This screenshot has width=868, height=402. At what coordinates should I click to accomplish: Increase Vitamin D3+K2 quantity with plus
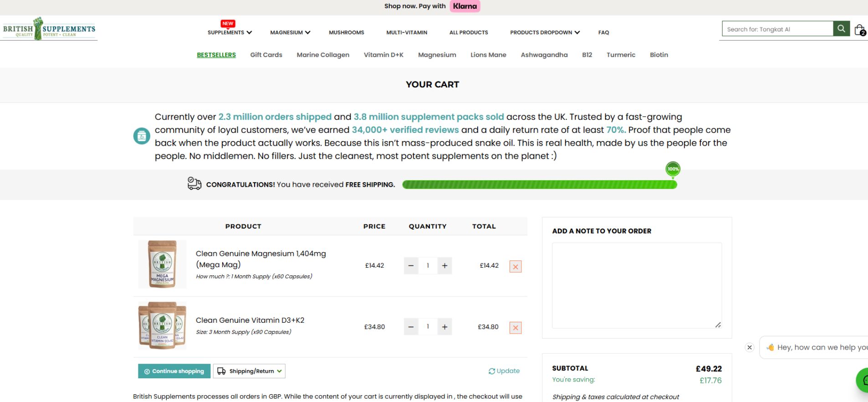(x=444, y=327)
